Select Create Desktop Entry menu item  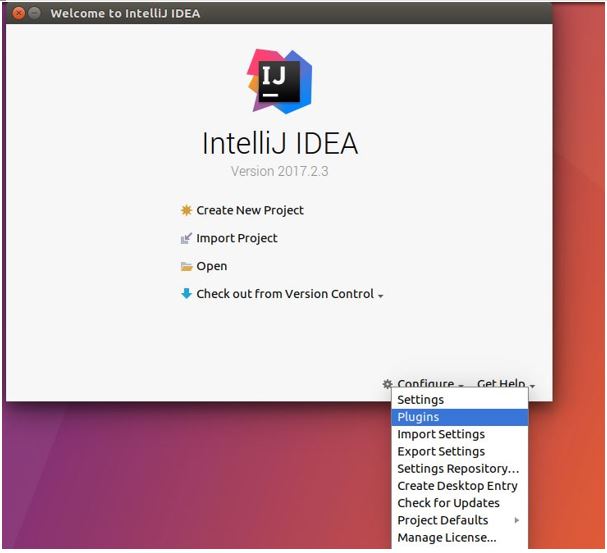(x=460, y=486)
